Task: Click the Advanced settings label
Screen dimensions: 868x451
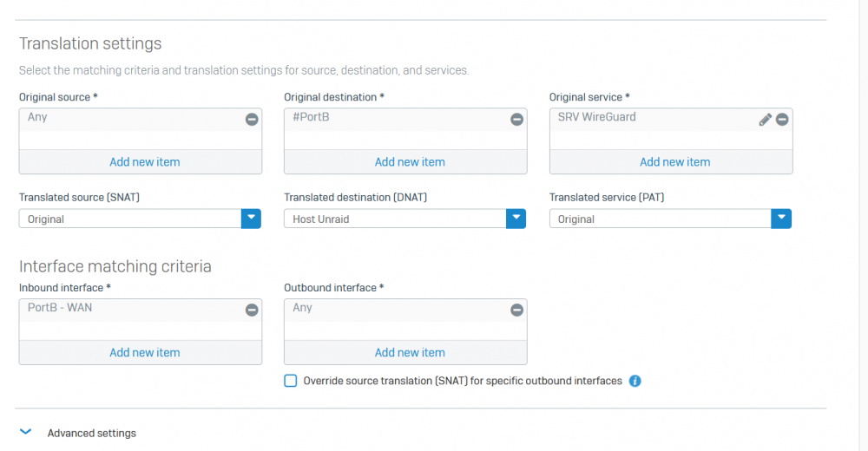Action: [x=91, y=434]
